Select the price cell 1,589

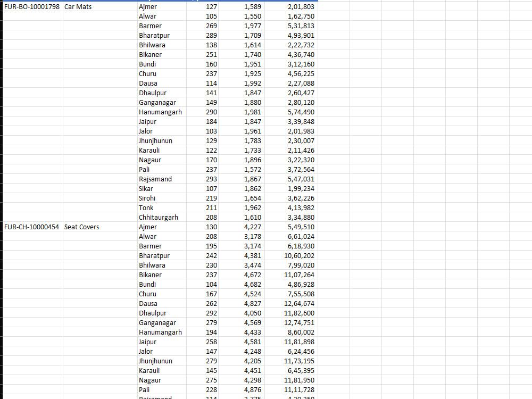242,7
